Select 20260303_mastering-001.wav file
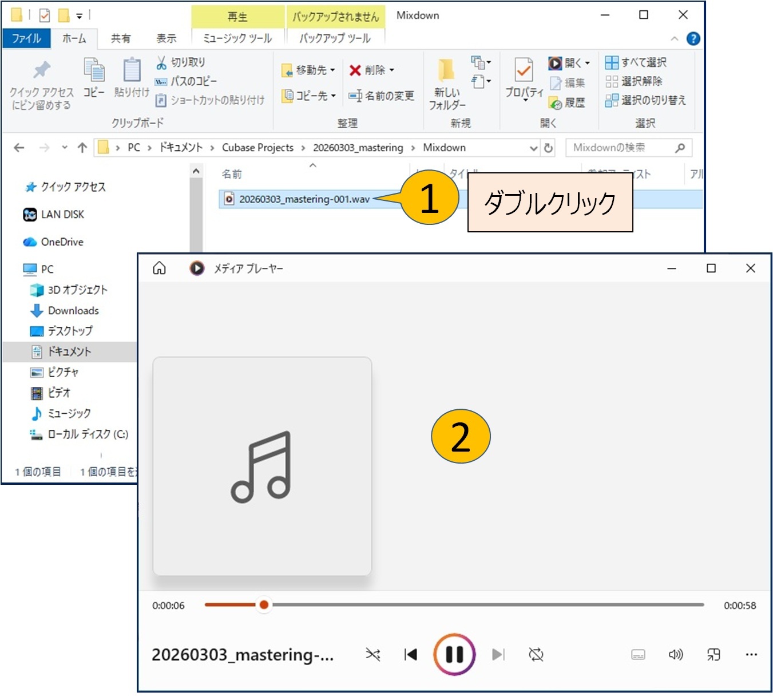 pos(304,199)
